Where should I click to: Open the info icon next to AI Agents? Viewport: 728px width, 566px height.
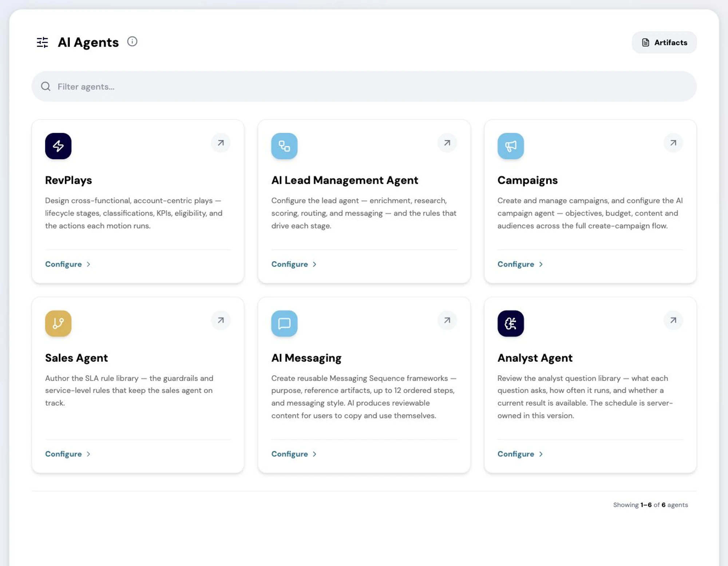tap(132, 42)
